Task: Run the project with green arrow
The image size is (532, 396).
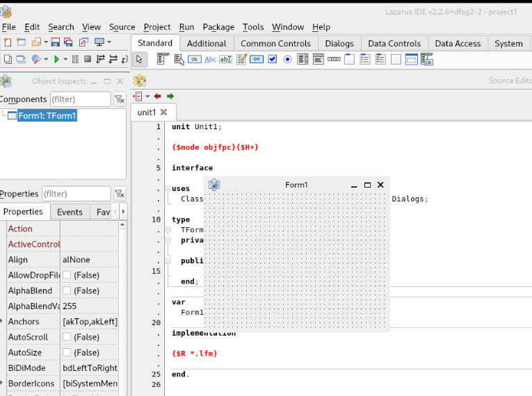Action: point(56,59)
